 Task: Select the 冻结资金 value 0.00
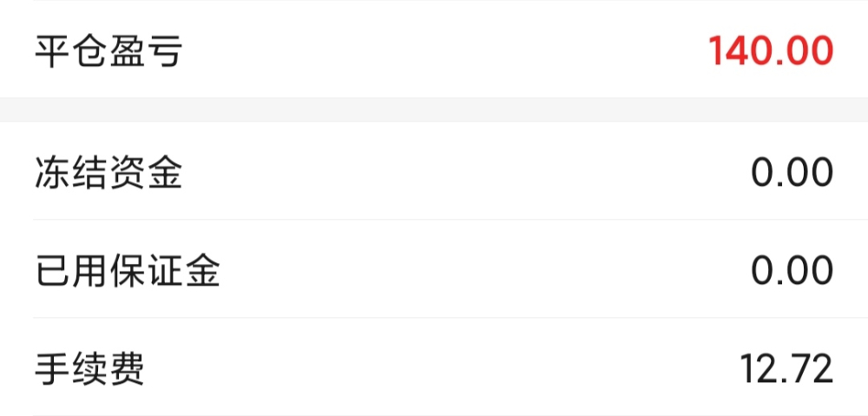[x=792, y=172]
